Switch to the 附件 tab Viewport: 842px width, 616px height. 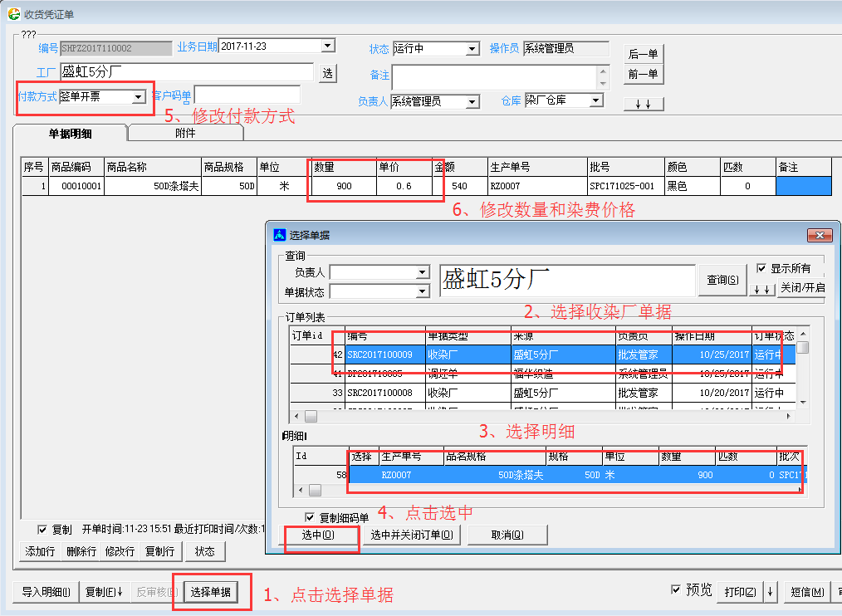click(x=185, y=133)
